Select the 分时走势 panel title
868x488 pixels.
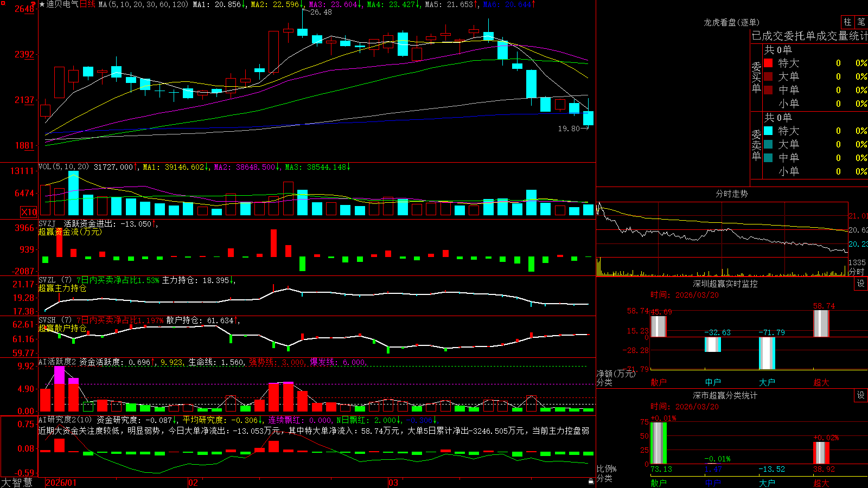(731, 194)
